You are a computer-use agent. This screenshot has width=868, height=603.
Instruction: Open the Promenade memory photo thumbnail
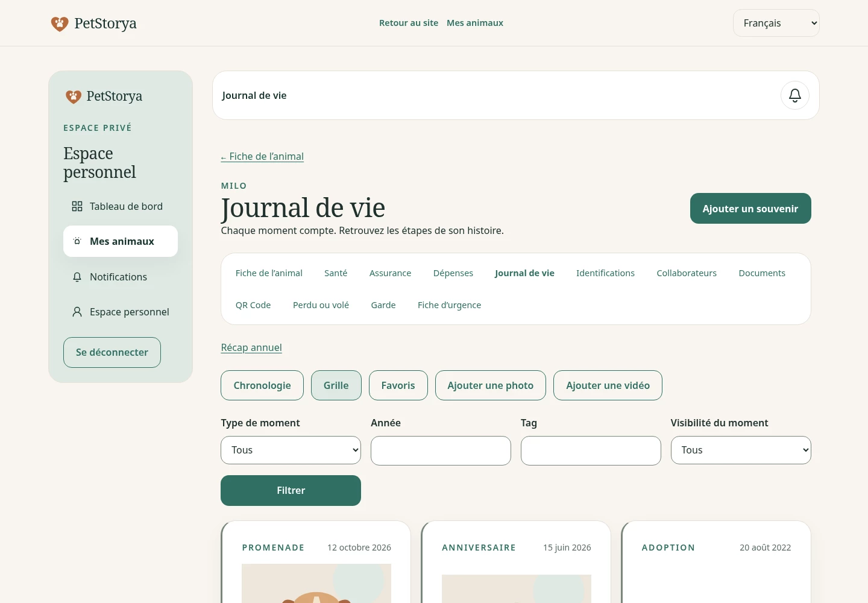(x=316, y=584)
